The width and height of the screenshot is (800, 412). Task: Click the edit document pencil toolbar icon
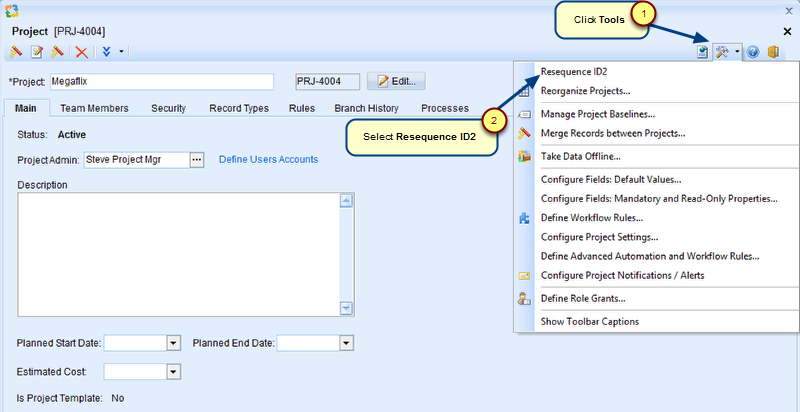pos(37,52)
